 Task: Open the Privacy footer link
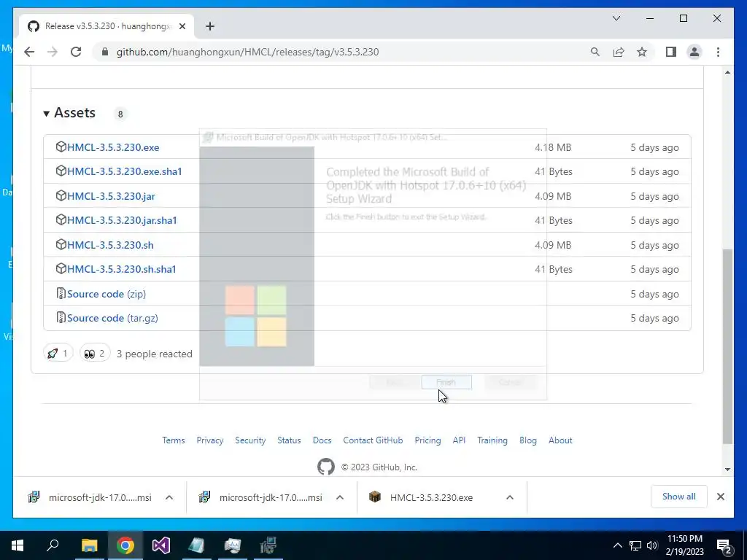(x=210, y=440)
